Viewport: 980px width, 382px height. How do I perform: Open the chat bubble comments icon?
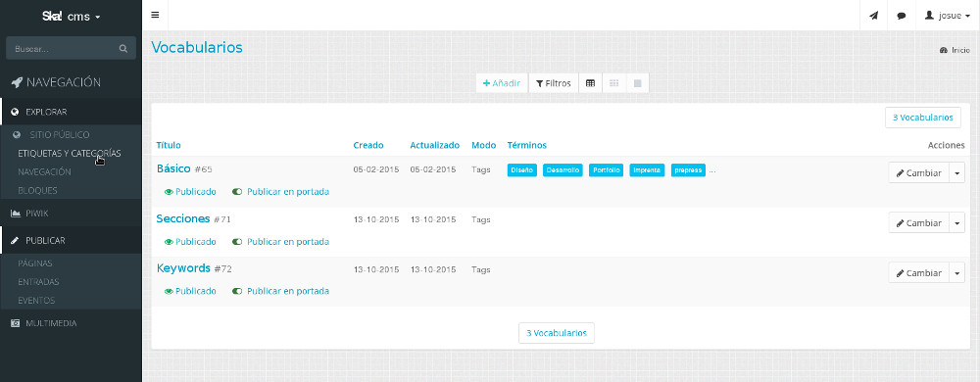(902, 16)
